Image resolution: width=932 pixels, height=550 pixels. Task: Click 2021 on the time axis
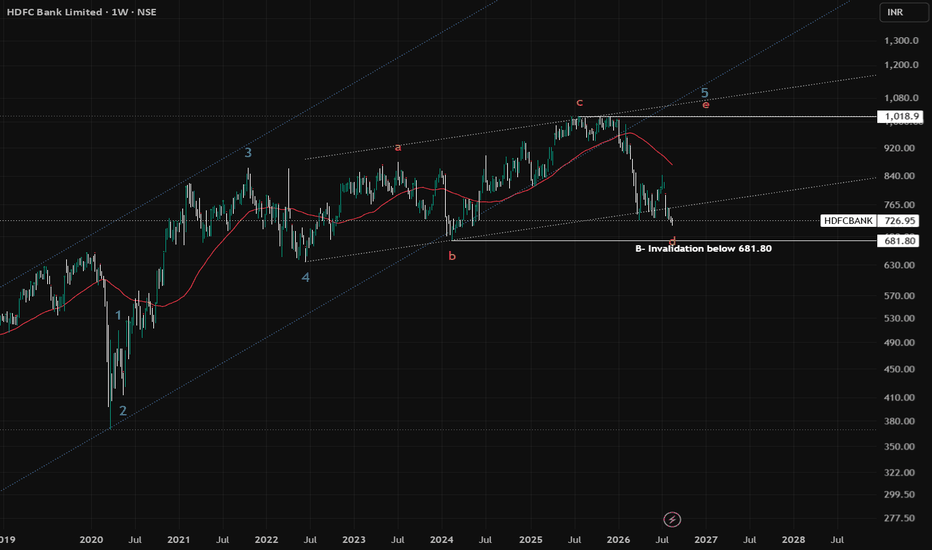(178, 540)
